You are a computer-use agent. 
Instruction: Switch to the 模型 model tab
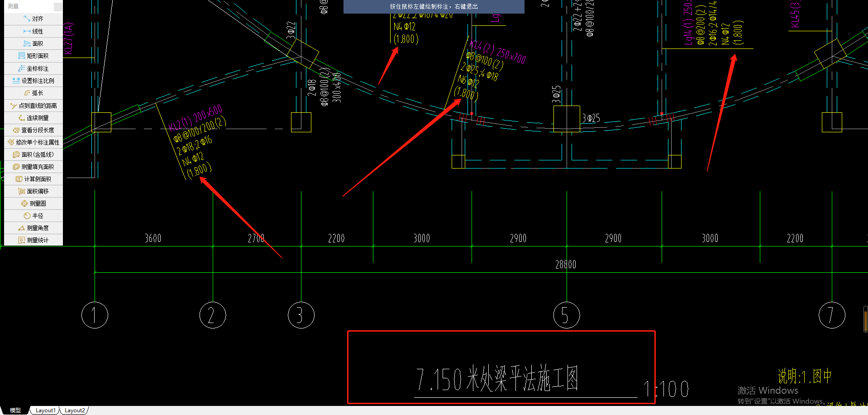coord(15,410)
